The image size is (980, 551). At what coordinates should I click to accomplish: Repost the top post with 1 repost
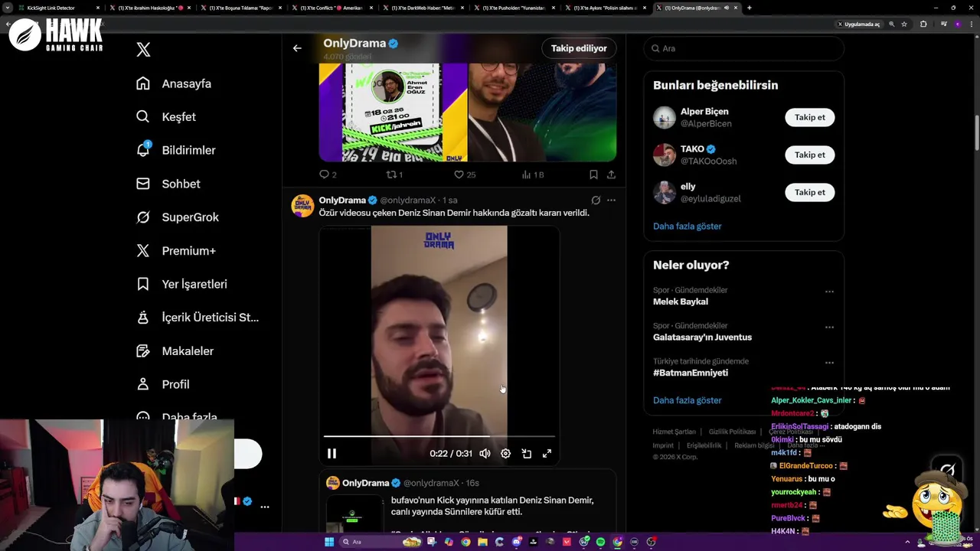pyautogui.click(x=394, y=174)
